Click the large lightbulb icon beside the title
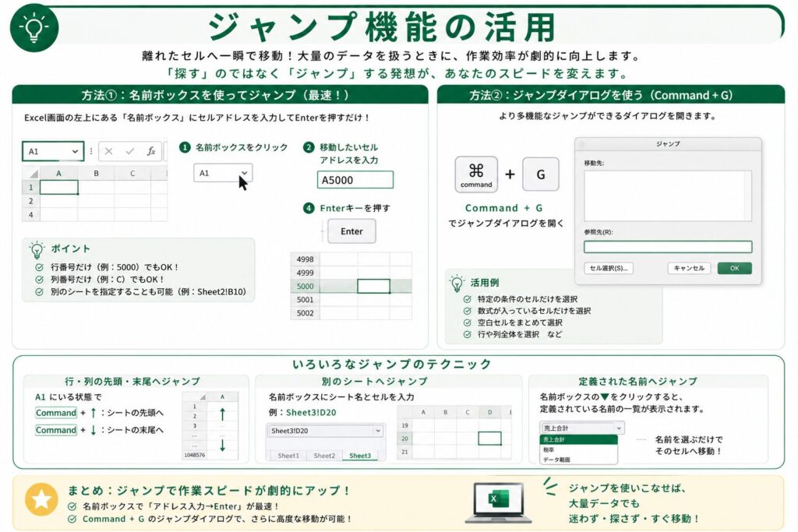This screenshot has height=532, width=798. point(34,27)
